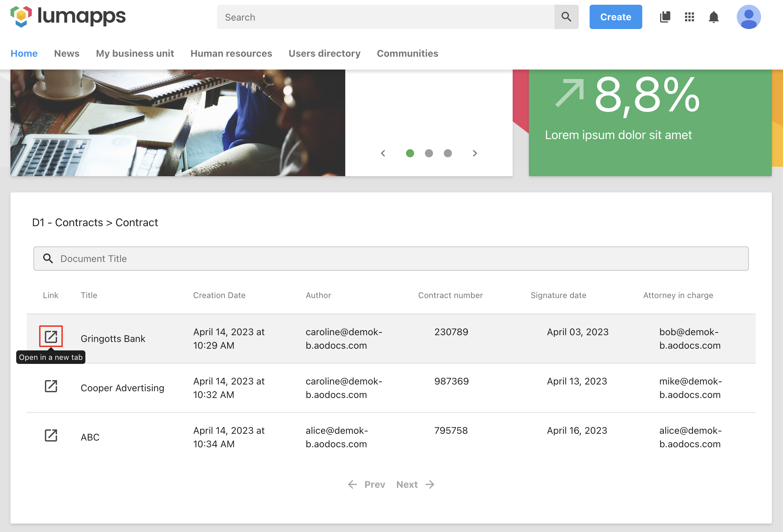Go to previous slide with left chevron
This screenshot has width=783, height=532.
point(383,153)
